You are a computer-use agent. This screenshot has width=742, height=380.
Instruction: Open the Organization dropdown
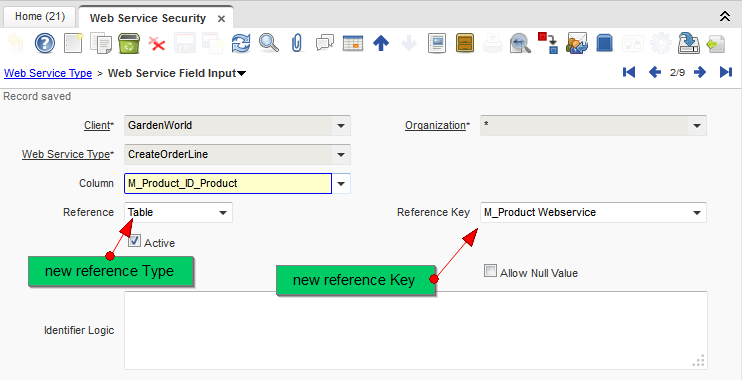click(697, 126)
